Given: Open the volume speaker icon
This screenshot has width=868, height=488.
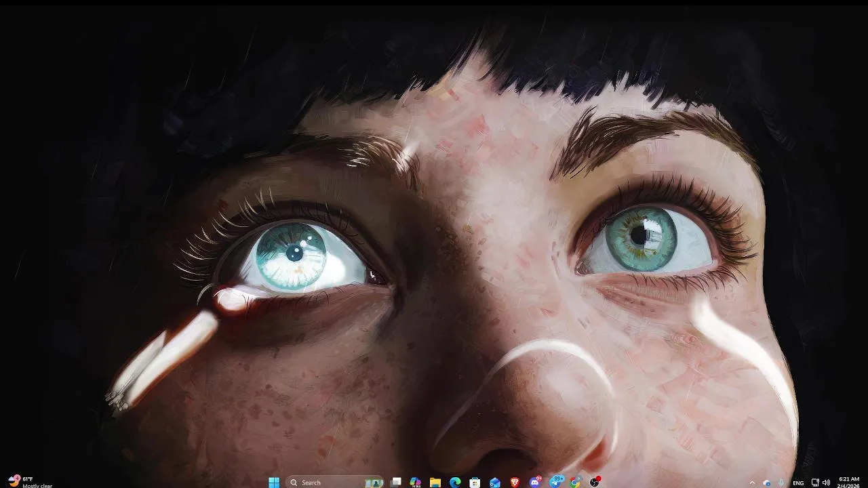Looking at the screenshot, I should tap(826, 483).
